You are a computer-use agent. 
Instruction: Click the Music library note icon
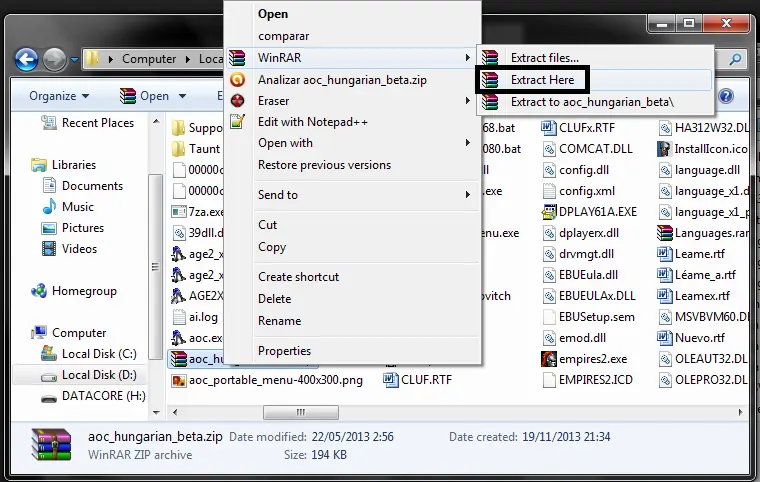click(x=49, y=207)
